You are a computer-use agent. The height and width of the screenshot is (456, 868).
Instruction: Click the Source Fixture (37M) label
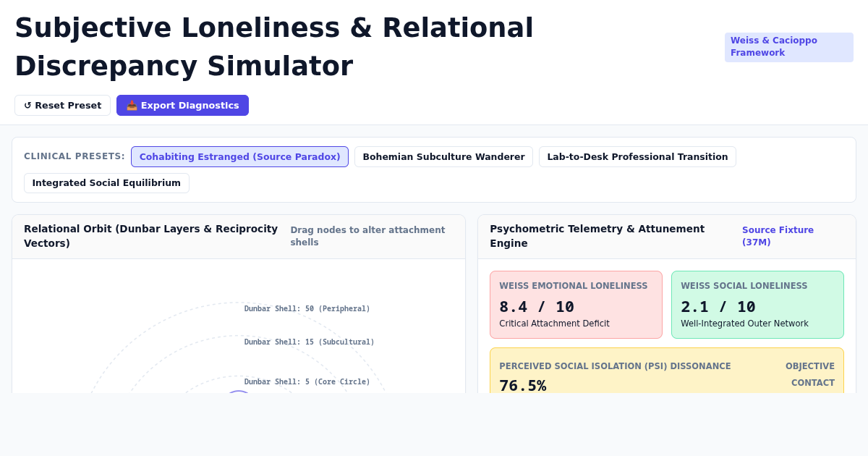click(x=778, y=236)
